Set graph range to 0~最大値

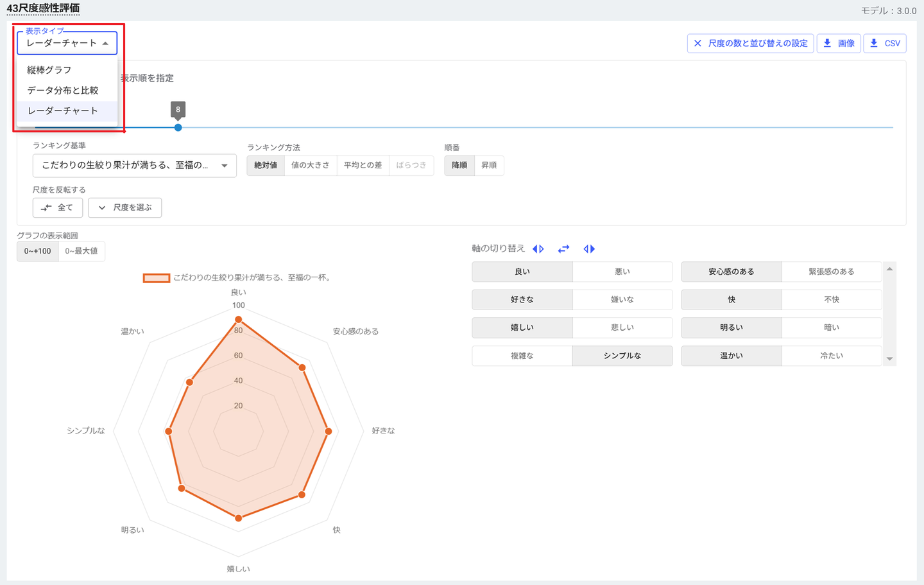(81, 251)
